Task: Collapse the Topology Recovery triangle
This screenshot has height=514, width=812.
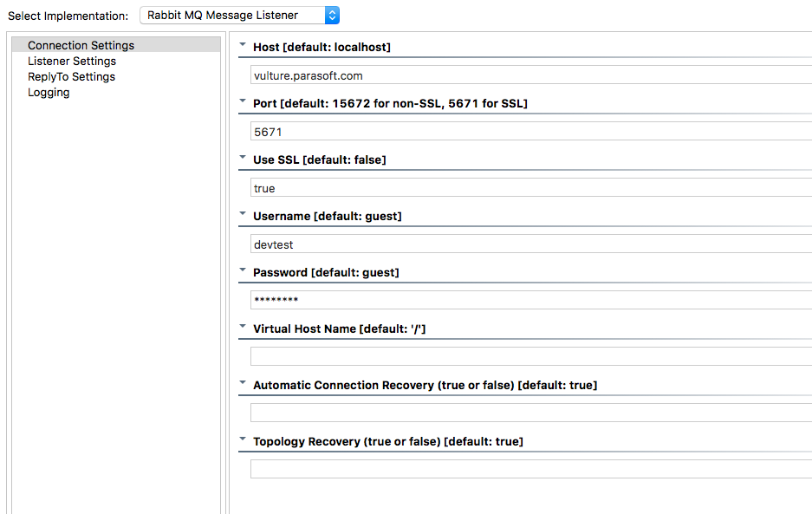Action: point(243,439)
